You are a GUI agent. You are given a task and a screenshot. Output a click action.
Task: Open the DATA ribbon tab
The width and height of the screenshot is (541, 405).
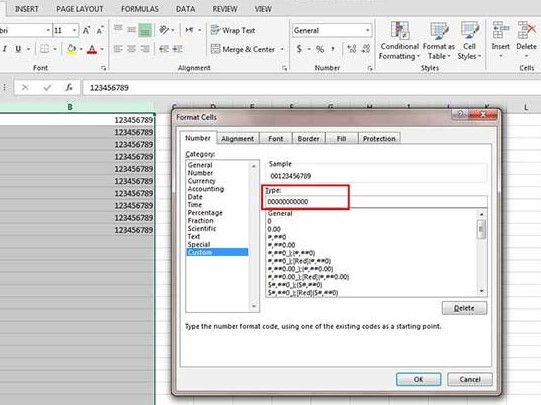(x=185, y=9)
